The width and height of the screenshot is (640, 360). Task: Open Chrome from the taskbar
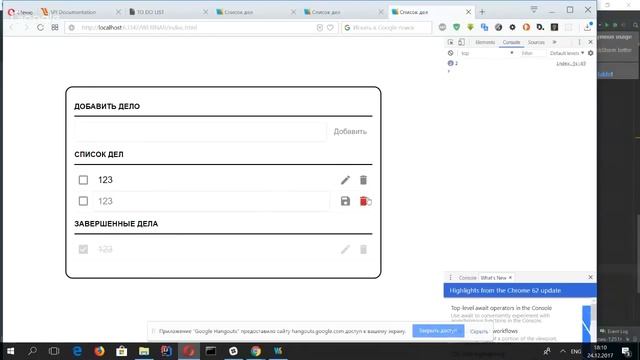[x=256, y=351]
